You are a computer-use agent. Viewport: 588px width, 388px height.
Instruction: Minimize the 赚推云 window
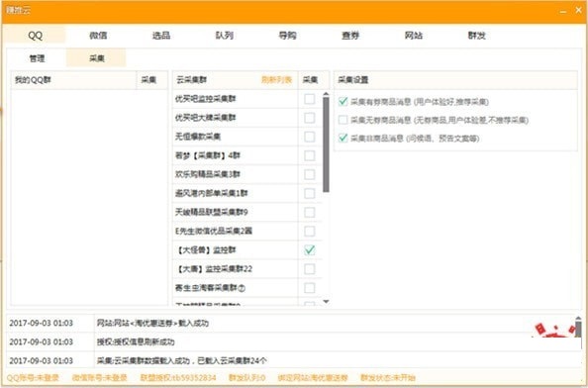tap(563, 11)
